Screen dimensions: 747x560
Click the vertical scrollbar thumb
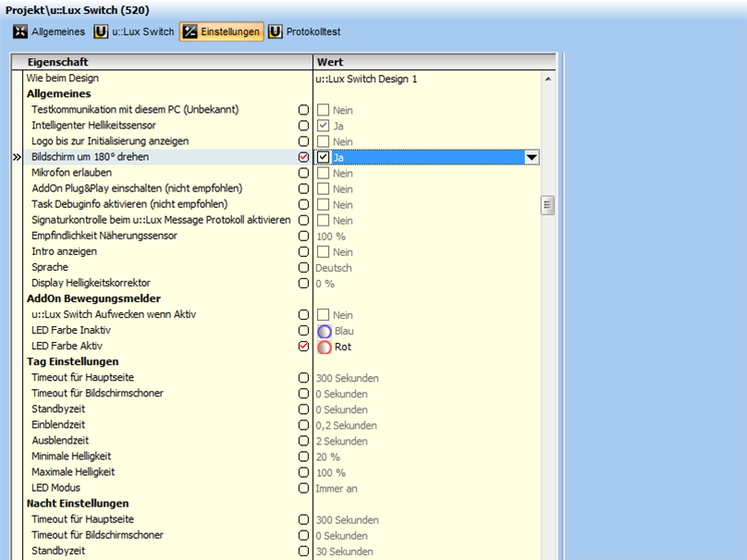(547, 204)
